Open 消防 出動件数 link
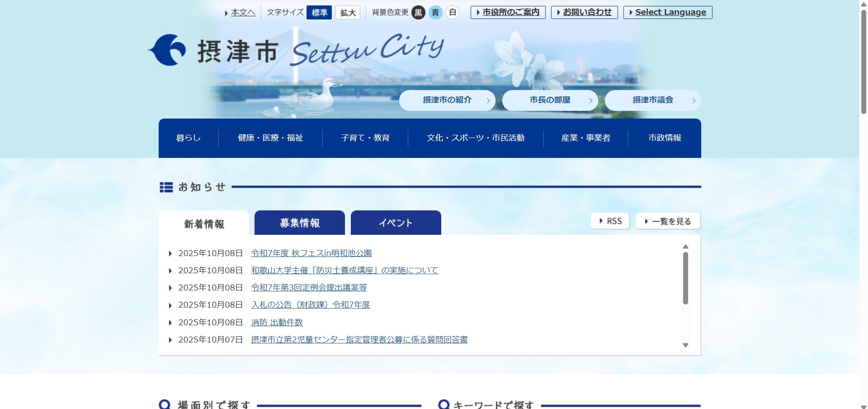This screenshot has height=409, width=868. [x=277, y=323]
